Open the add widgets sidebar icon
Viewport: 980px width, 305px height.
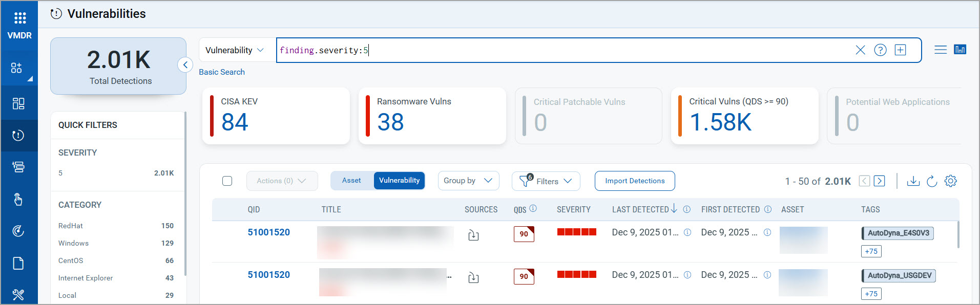point(17,68)
